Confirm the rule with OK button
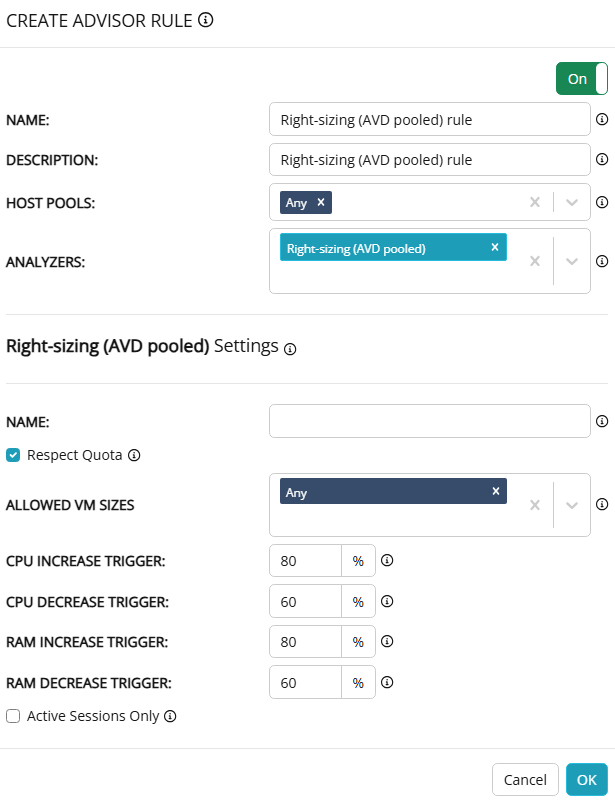 [x=586, y=780]
